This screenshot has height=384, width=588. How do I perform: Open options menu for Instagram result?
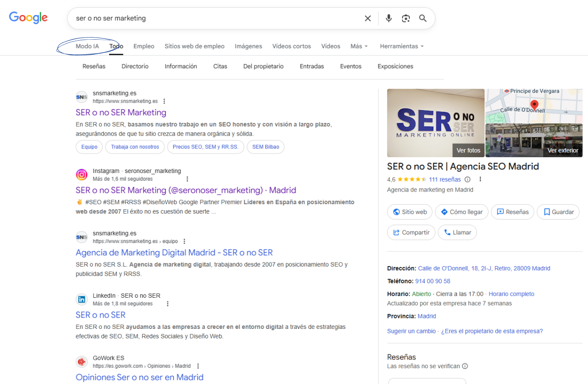pyautogui.click(x=187, y=179)
